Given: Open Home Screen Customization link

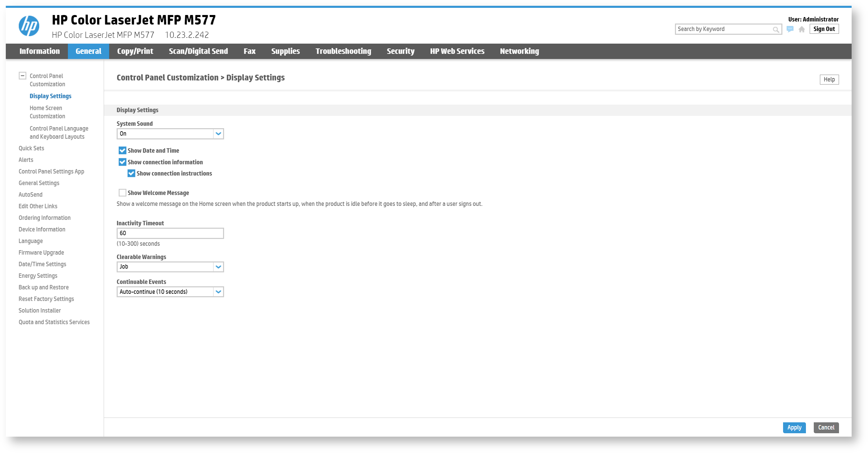Looking at the screenshot, I should tap(47, 112).
